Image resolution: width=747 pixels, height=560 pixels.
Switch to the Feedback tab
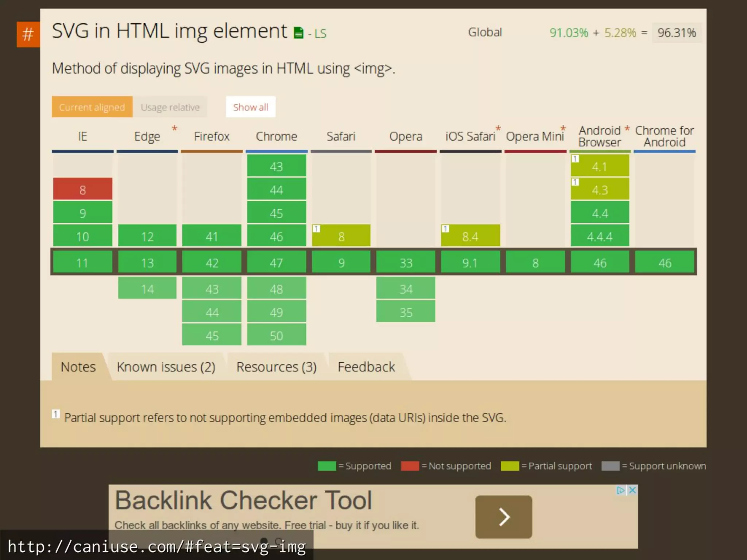tap(366, 367)
